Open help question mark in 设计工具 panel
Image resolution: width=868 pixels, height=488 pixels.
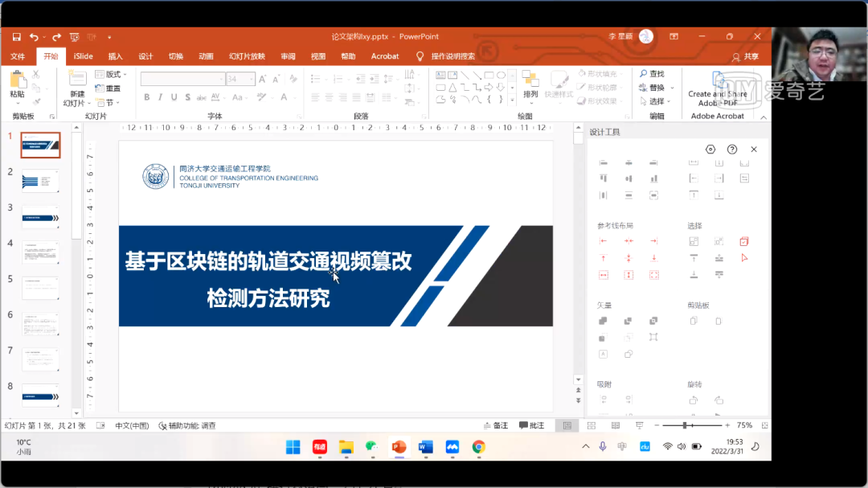732,150
